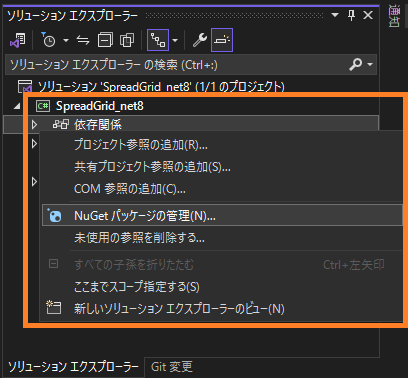This screenshot has height=378, width=408.
Task: Collapse all nodes toolbar icon
Action: pos(105,40)
